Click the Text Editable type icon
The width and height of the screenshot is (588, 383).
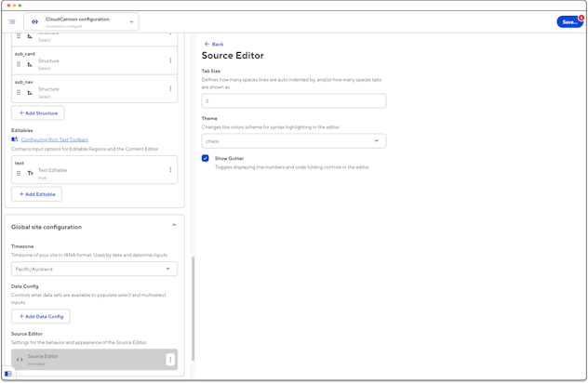(x=30, y=173)
